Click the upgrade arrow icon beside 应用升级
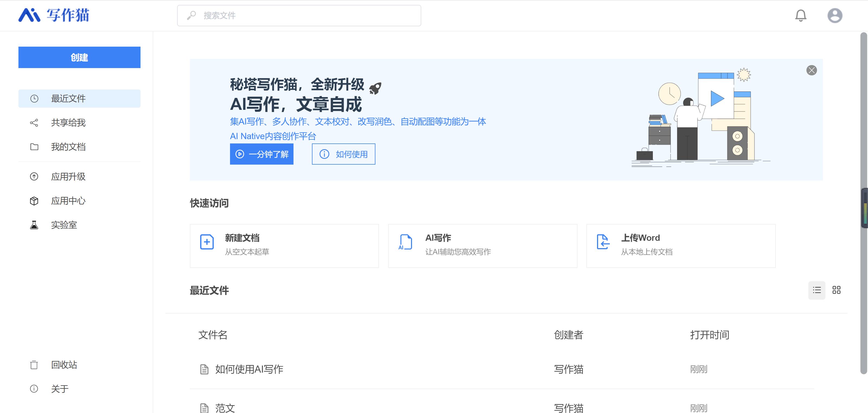Viewport: 868px width, 413px height. point(34,177)
